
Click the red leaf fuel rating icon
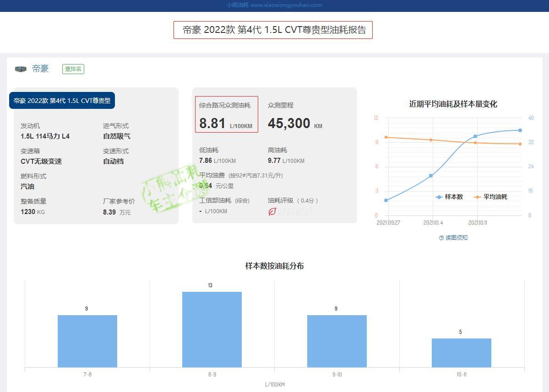click(272, 212)
